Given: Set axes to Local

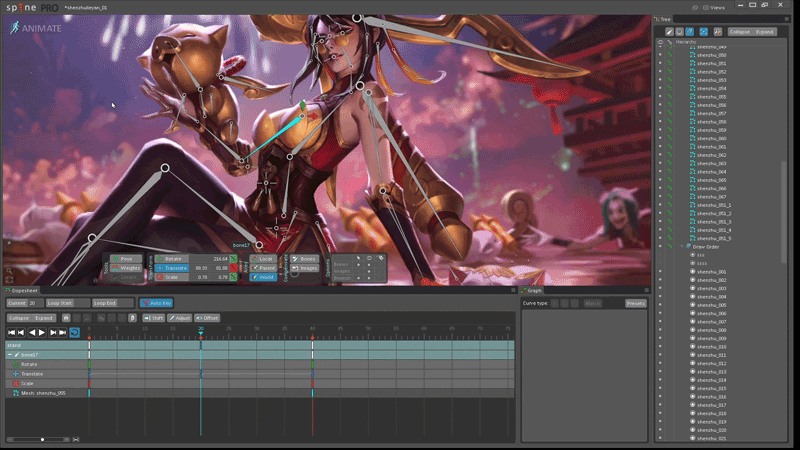Looking at the screenshot, I should [x=263, y=259].
